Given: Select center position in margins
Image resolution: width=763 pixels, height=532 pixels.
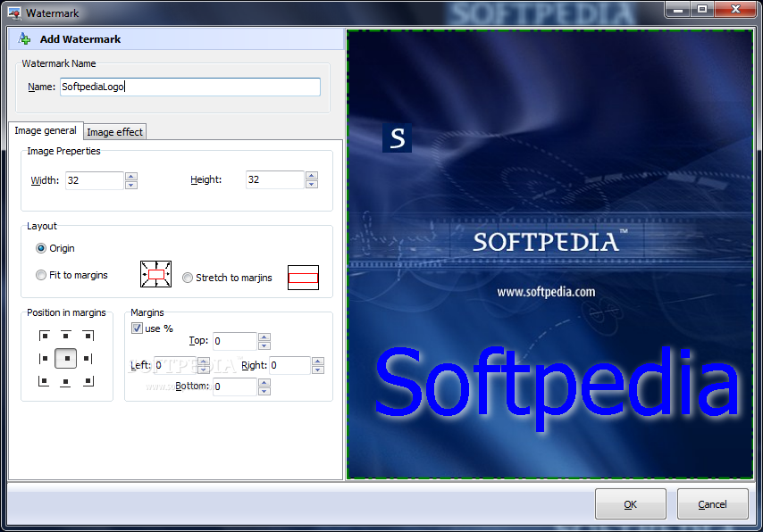Looking at the screenshot, I should coord(66,359).
